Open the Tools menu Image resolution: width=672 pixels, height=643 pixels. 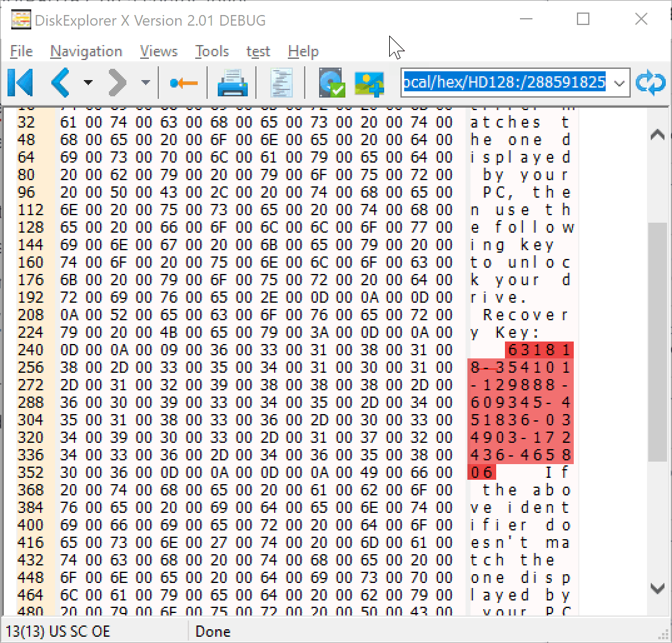(x=211, y=51)
